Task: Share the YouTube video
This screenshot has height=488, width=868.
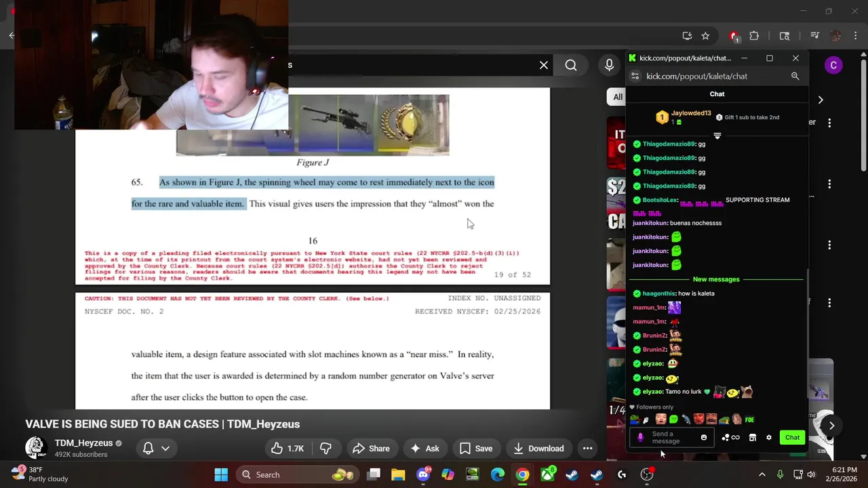Action: click(x=371, y=448)
